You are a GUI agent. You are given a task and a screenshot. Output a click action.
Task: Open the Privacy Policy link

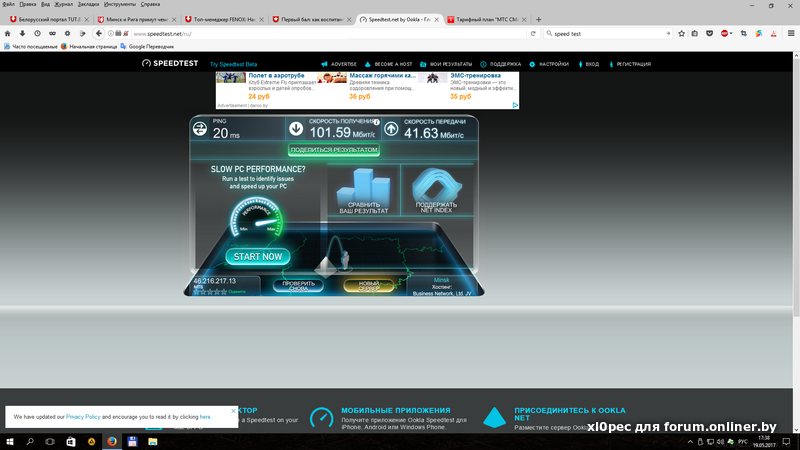(x=83, y=417)
